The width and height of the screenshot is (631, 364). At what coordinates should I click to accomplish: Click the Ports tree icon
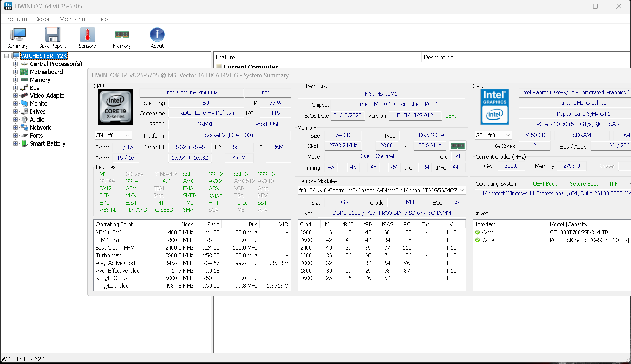click(24, 135)
